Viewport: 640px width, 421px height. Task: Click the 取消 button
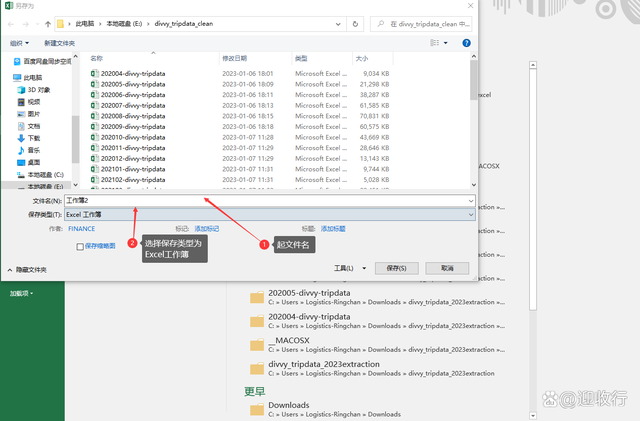click(447, 268)
